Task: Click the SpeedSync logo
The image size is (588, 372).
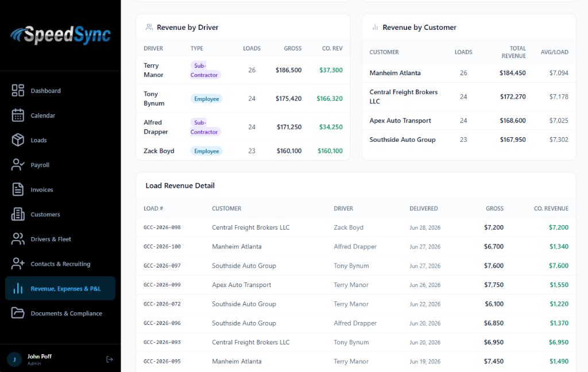Action: (x=60, y=35)
